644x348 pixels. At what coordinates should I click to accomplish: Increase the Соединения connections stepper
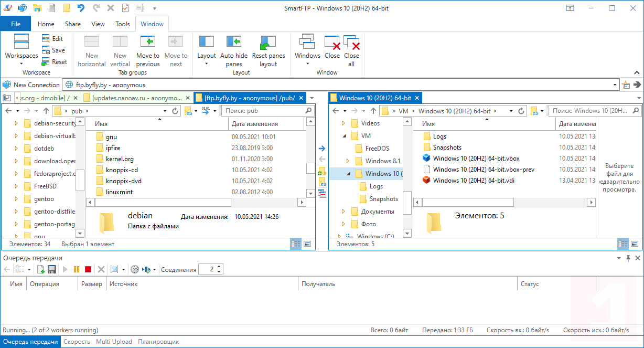pyautogui.click(x=219, y=267)
